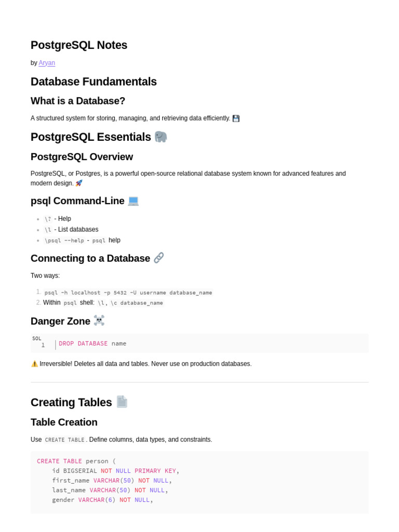Click the \? Help list item
The width and height of the screenshot is (399, 532).
click(x=58, y=219)
